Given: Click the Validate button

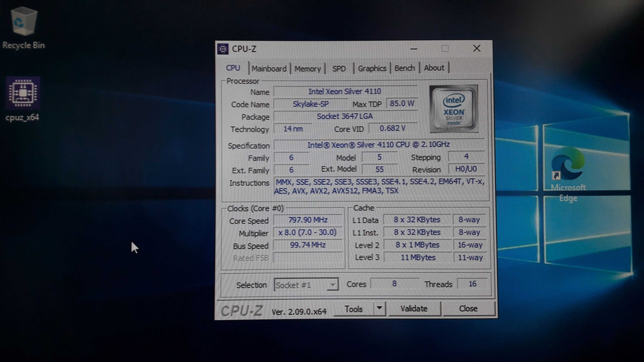Looking at the screenshot, I should point(414,309).
